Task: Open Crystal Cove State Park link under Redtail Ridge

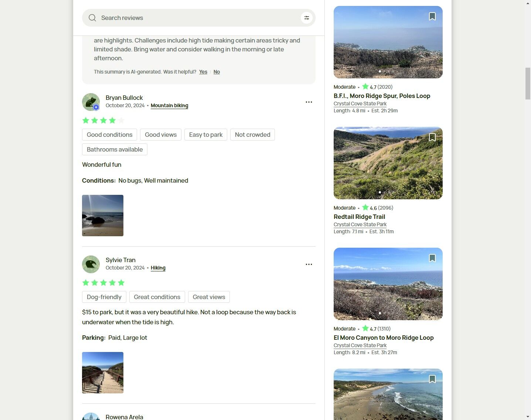Action: click(360, 224)
